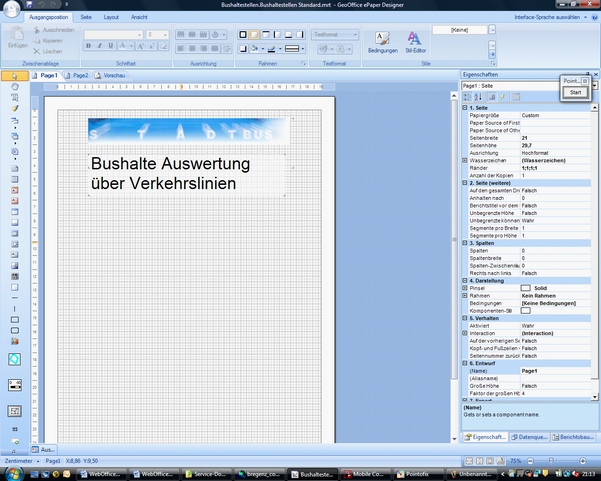Collapse the '4. Darstellung' property group
The image size is (601, 481).
click(x=465, y=281)
